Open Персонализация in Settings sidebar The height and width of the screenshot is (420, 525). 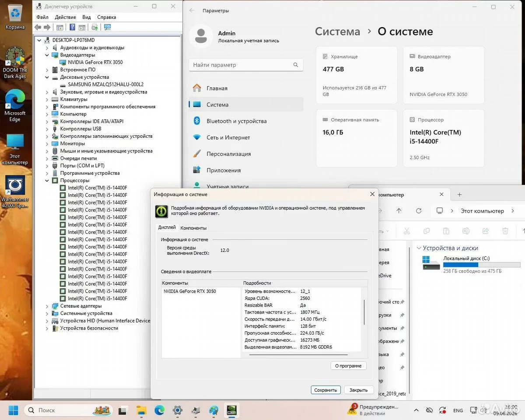click(x=246, y=154)
